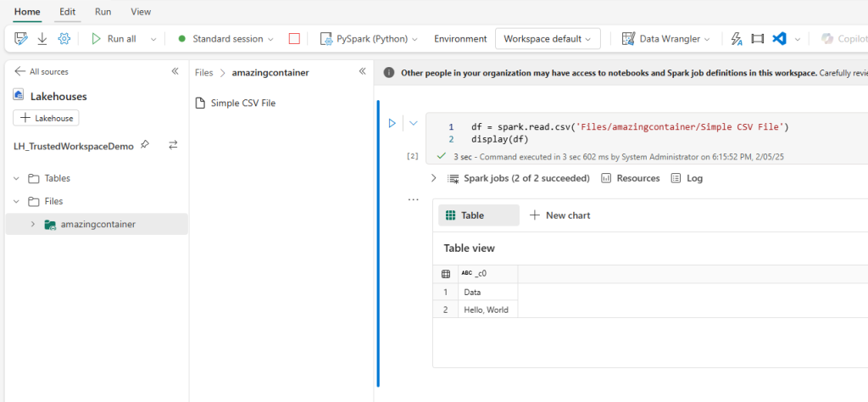Run the code cell with play icon
The width and height of the screenshot is (868, 402).
[x=392, y=123]
